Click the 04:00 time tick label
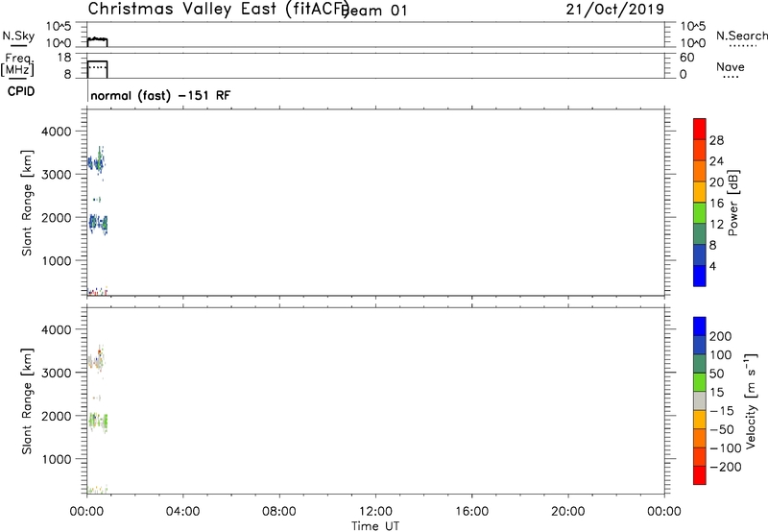768x532 pixels. coord(182,512)
